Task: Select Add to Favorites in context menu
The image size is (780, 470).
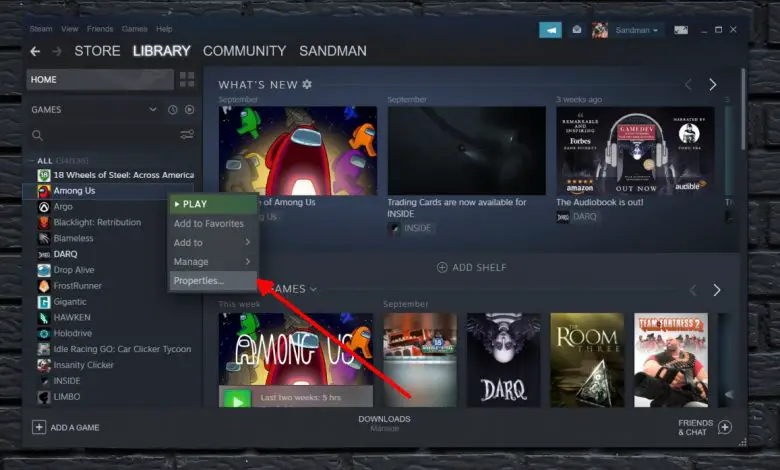Action: coord(213,224)
